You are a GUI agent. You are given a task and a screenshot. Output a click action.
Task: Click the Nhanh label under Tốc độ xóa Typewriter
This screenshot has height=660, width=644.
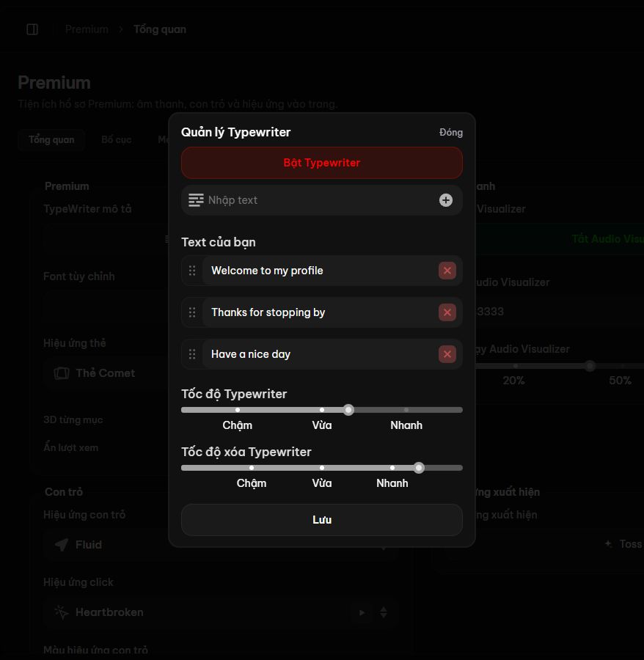pos(392,483)
